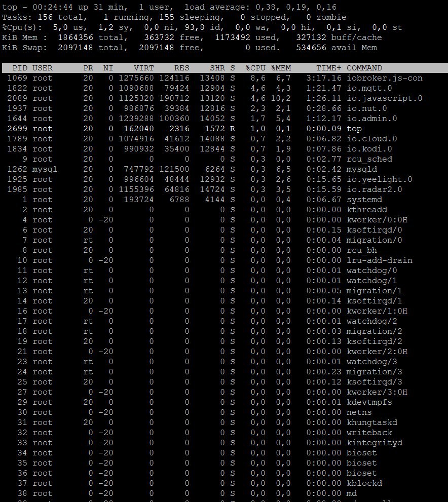Select the RES column header
The height and width of the screenshot is (502, 448).
tap(182, 68)
